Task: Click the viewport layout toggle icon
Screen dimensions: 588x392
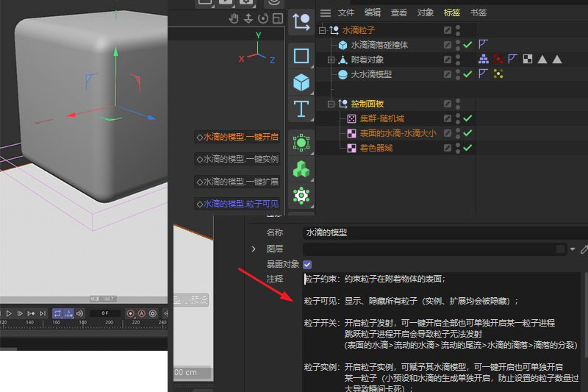Action: 278,18
